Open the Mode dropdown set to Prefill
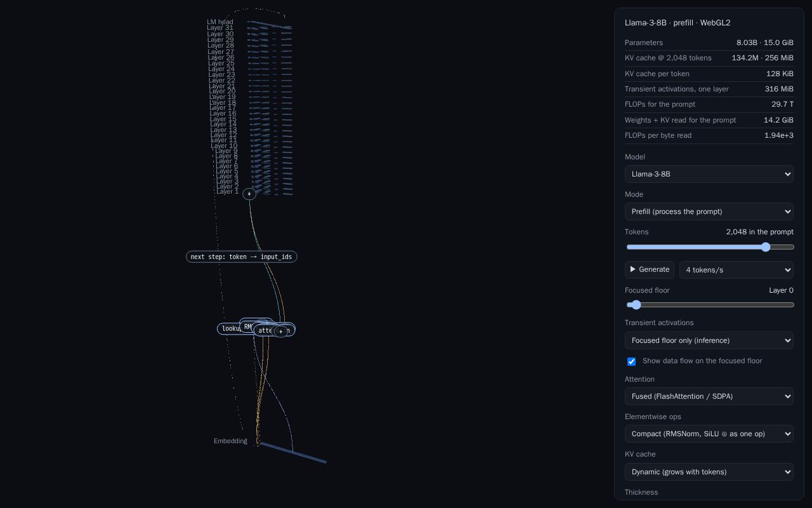 709,211
